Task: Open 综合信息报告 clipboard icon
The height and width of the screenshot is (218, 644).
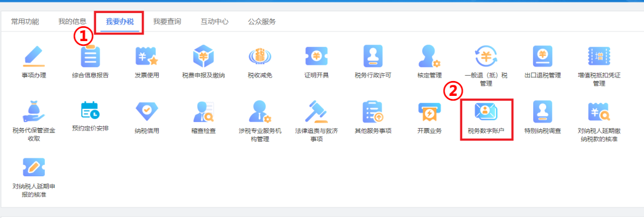Action: point(91,56)
